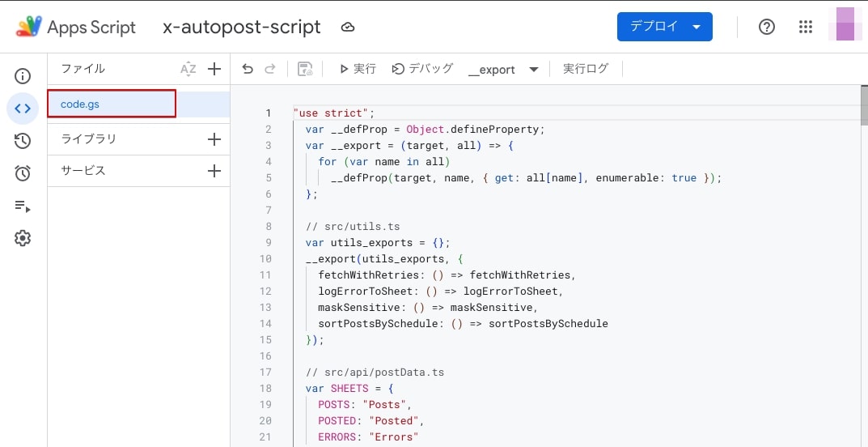Click the "use strict" code line
The width and height of the screenshot is (868, 447).
coord(334,113)
